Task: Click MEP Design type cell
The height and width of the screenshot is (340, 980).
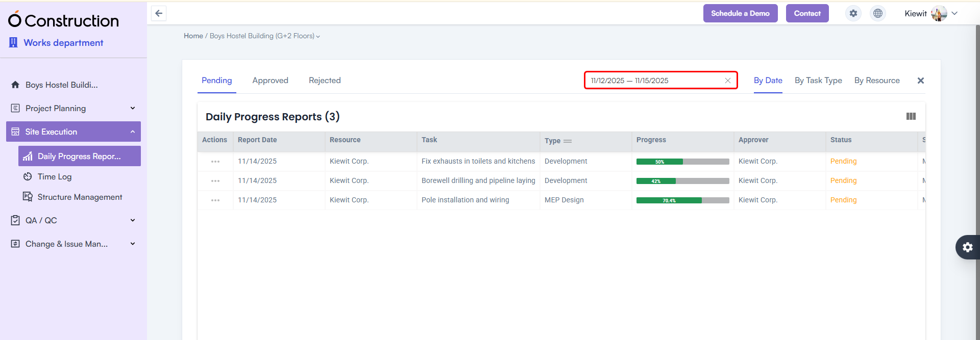Action: pyautogui.click(x=564, y=200)
